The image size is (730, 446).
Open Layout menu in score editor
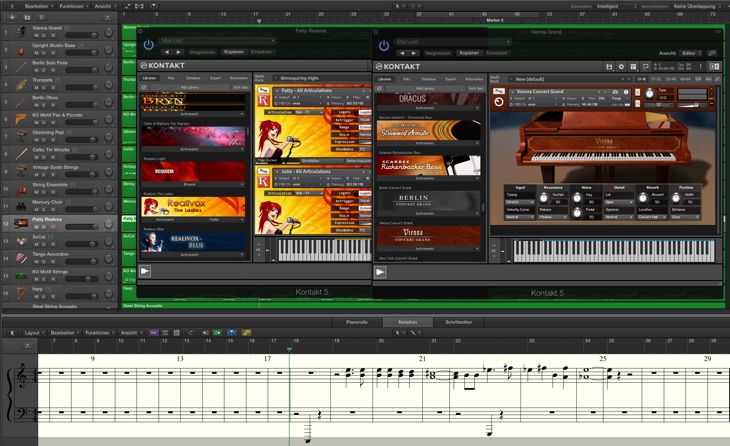click(x=34, y=333)
